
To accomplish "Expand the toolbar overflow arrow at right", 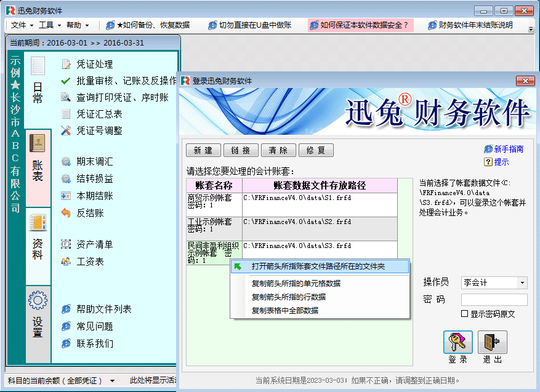I will [531, 30].
